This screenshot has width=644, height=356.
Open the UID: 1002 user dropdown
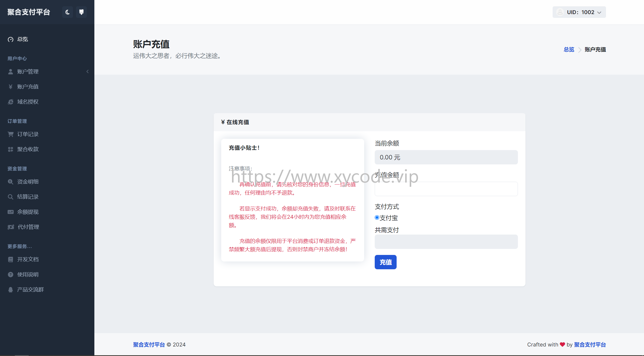pyautogui.click(x=579, y=12)
